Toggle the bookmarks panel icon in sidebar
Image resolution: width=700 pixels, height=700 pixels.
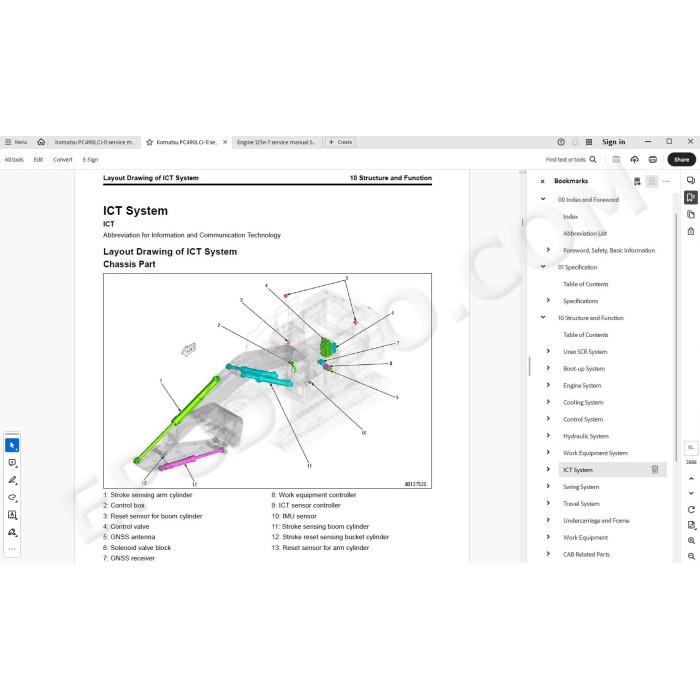click(x=691, y=197)
